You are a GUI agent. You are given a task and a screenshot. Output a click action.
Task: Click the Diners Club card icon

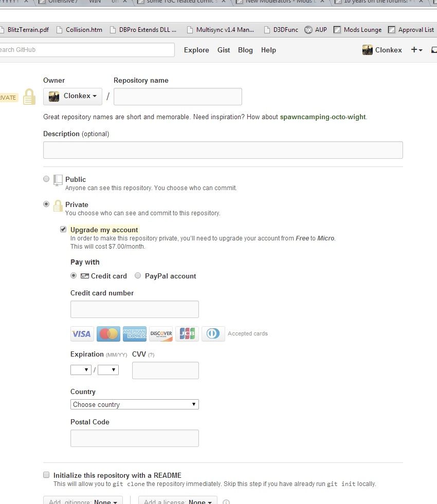(213, 334)
